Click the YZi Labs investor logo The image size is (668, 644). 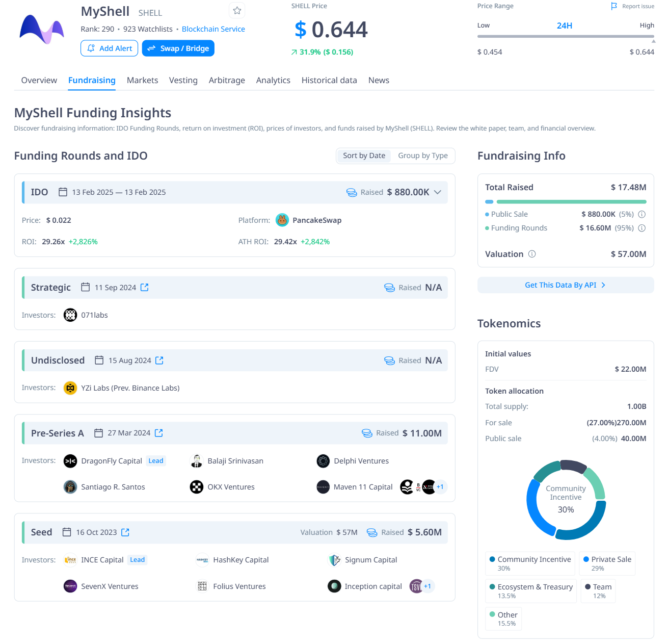[x=70, y=388]
